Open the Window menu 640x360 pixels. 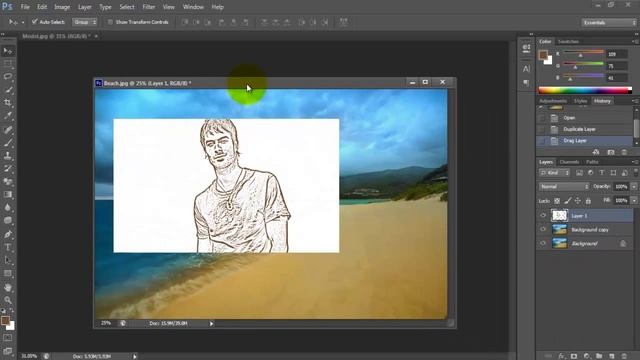click(x=193, y=7)
